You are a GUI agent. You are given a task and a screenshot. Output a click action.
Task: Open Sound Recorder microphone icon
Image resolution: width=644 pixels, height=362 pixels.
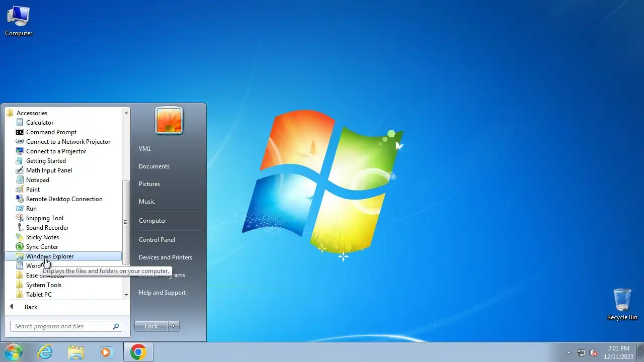pos(20,228)
